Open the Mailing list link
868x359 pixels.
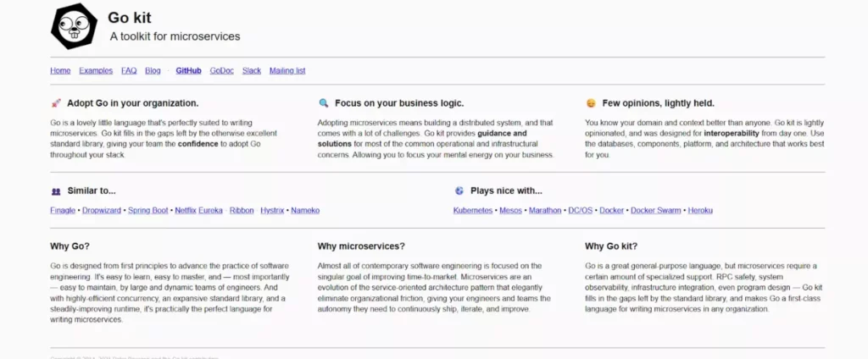287,71
